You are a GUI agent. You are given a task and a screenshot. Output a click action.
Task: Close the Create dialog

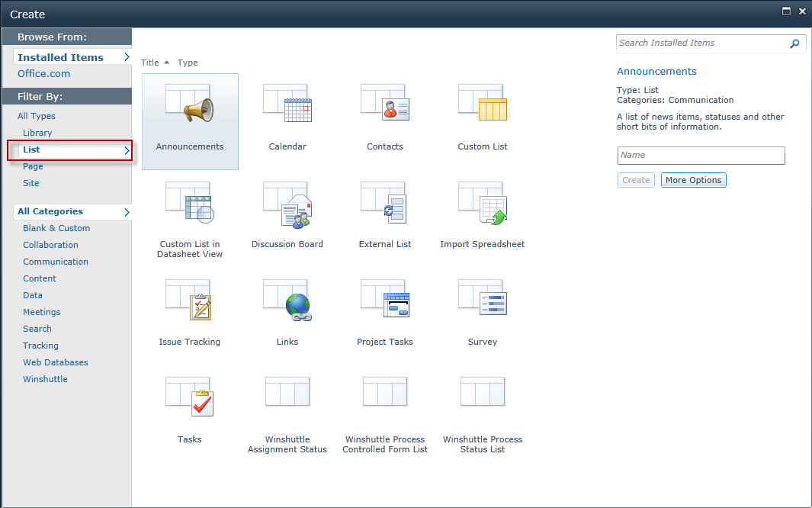coord(802,11)
